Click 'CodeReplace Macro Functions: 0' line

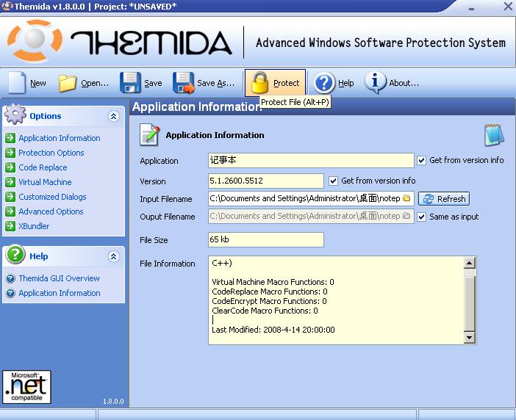click(270, 292)
